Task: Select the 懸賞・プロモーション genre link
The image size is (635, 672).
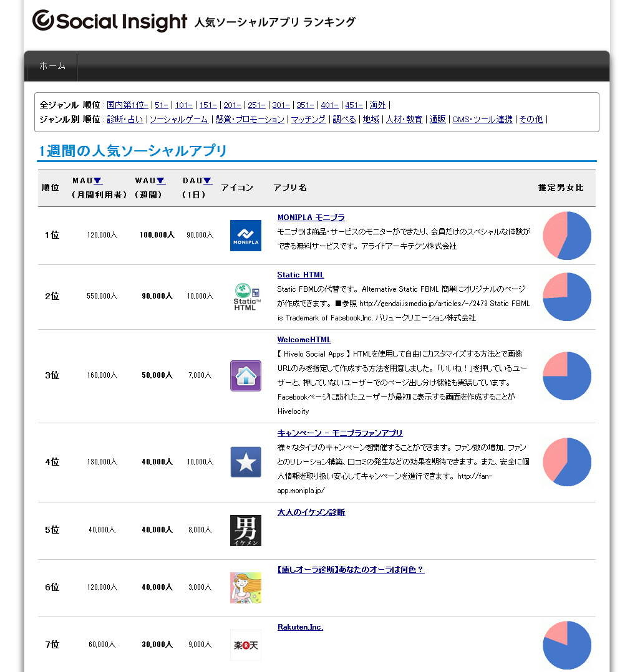Action: [250, 119]
